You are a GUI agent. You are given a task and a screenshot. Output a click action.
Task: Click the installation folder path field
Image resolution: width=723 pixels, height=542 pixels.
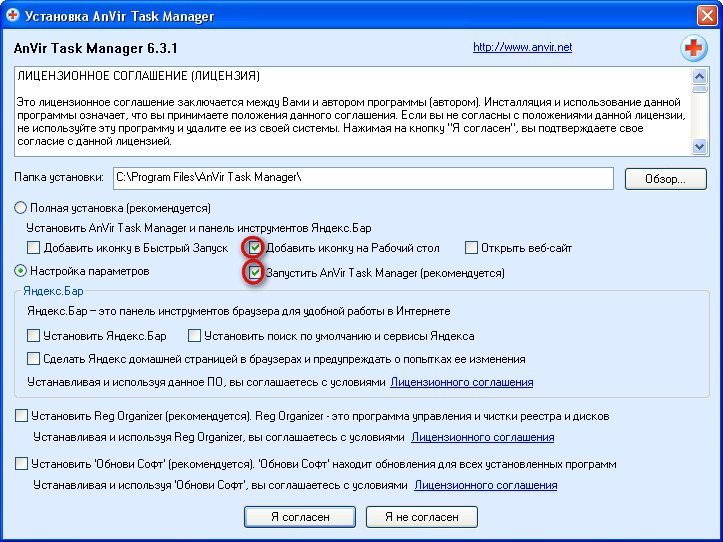pyautogui.click(x=361, y=178)
